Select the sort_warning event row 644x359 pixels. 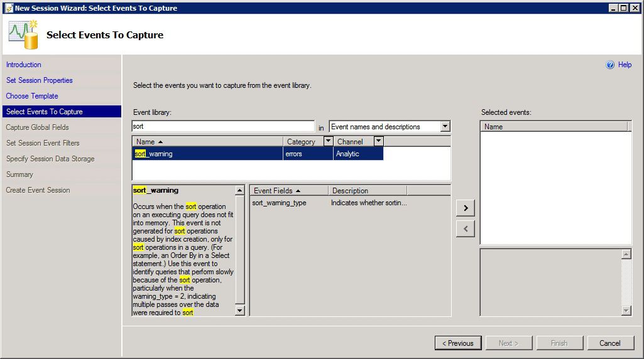coord(258,154)
